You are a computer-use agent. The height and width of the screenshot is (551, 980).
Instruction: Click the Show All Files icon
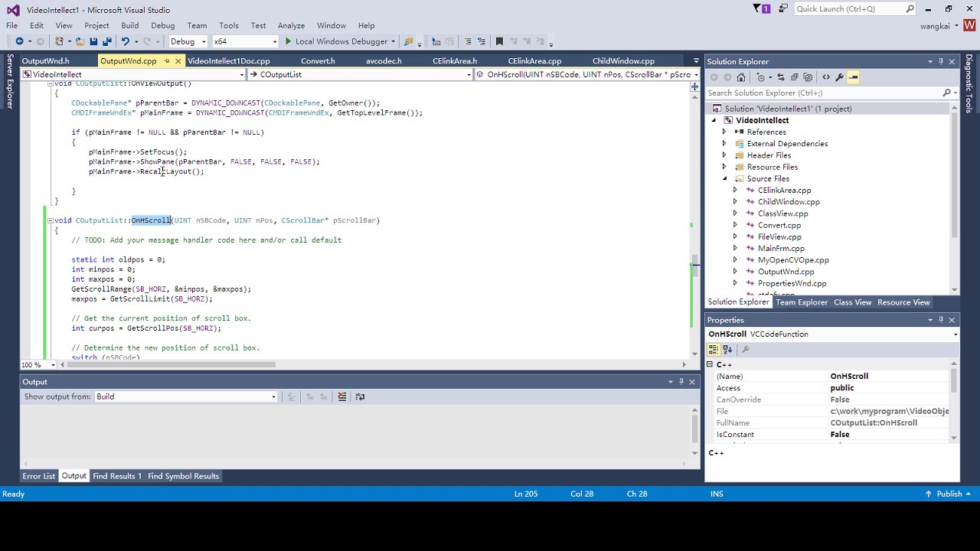(808, 77)
